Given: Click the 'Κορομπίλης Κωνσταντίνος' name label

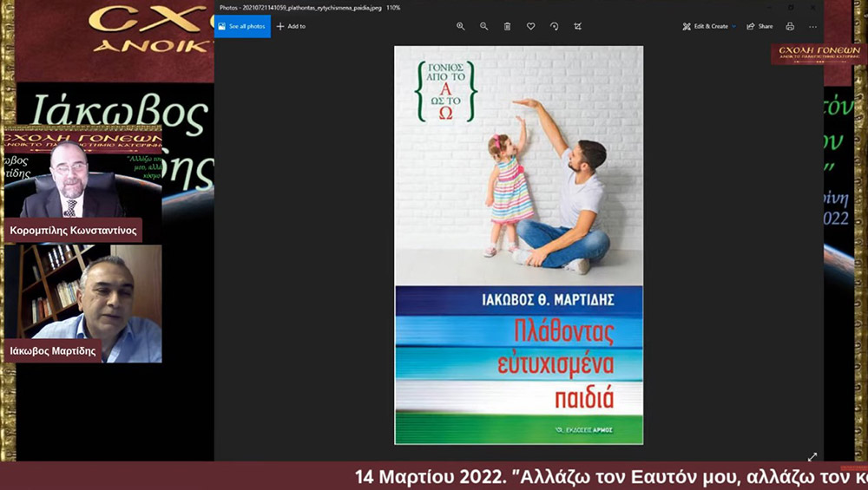Looking at the screenshot, I should coord(73,230).
